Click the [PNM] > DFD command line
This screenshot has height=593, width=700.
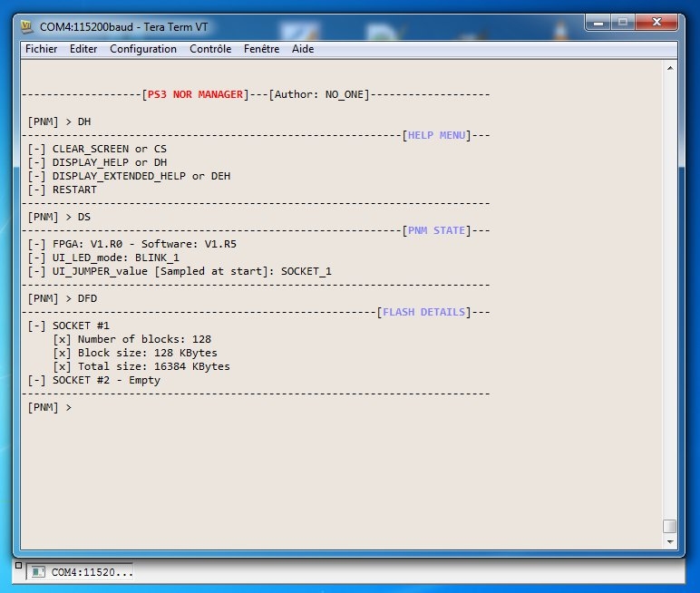[x=62, y=298]
